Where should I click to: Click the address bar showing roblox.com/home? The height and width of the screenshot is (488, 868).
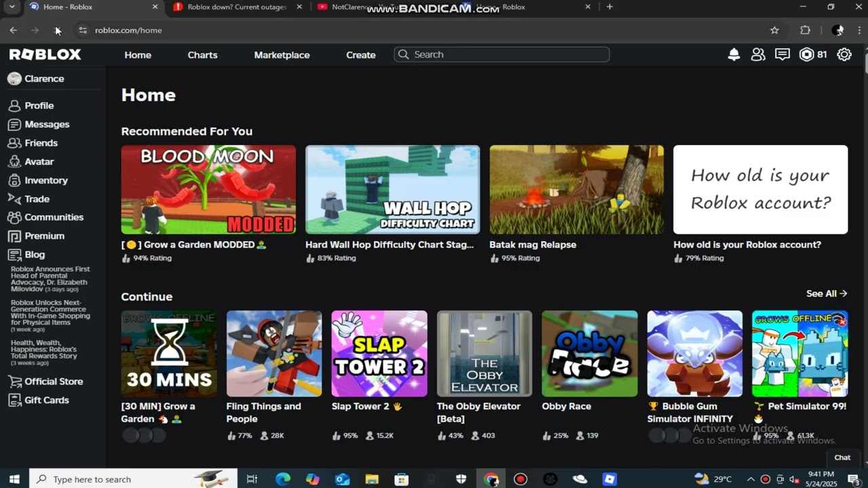point(420,30)
